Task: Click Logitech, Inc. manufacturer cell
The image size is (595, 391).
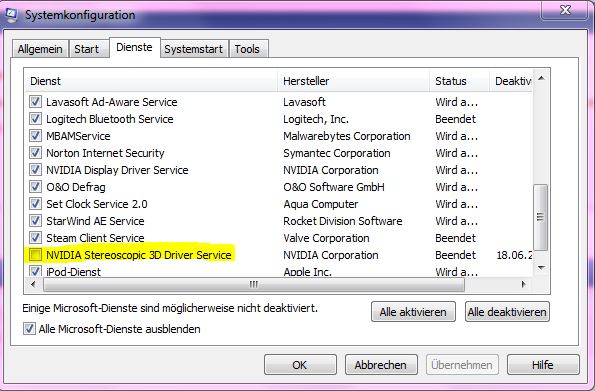Action: point(316,119)
